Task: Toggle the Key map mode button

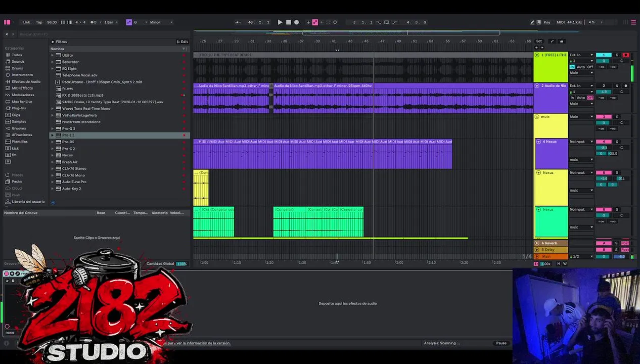Action: tap(546, 22)
